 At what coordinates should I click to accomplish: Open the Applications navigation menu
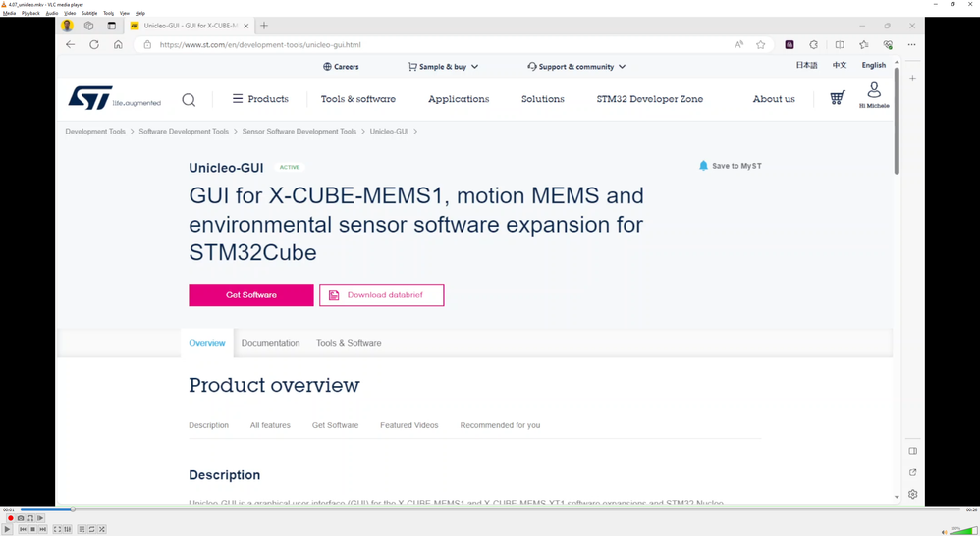tap(459, 99)
